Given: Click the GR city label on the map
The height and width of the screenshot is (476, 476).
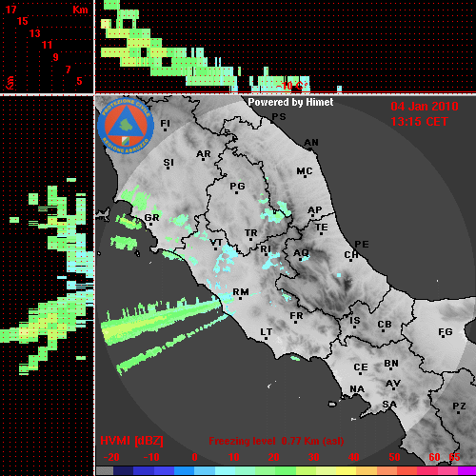Looking at the screenshot, I should [x=151, y=218].
